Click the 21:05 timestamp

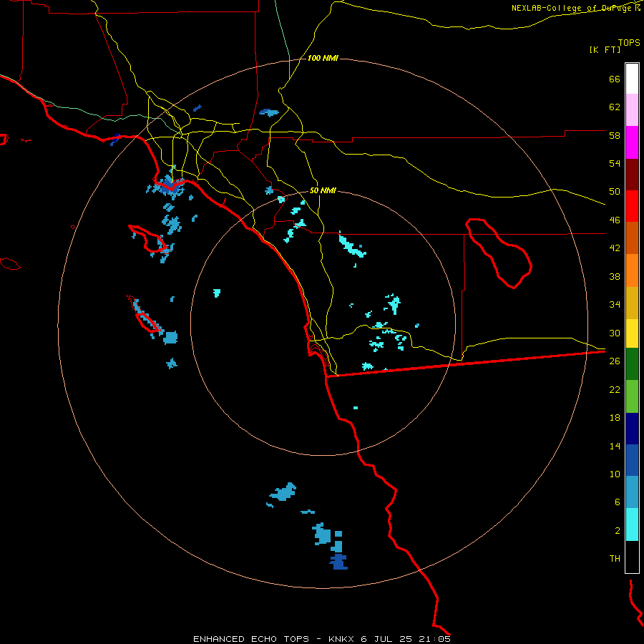coord(434,639)
